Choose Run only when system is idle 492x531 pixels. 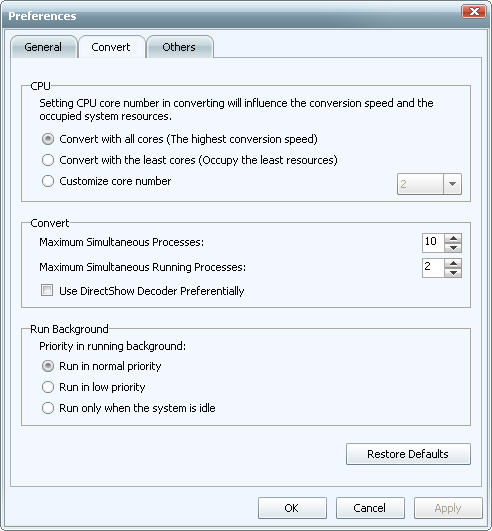[x=48, y=408]
